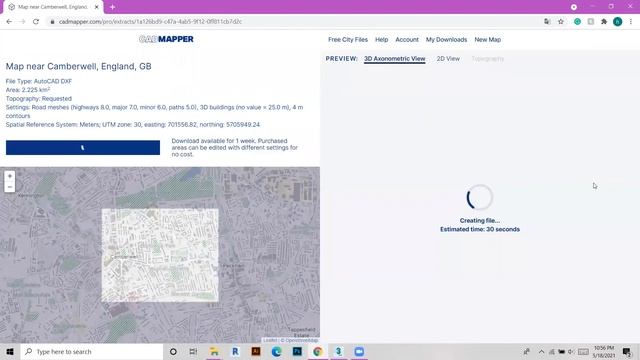Open the notification center
This screenshot has height=360, width=640.
(627, 351)
